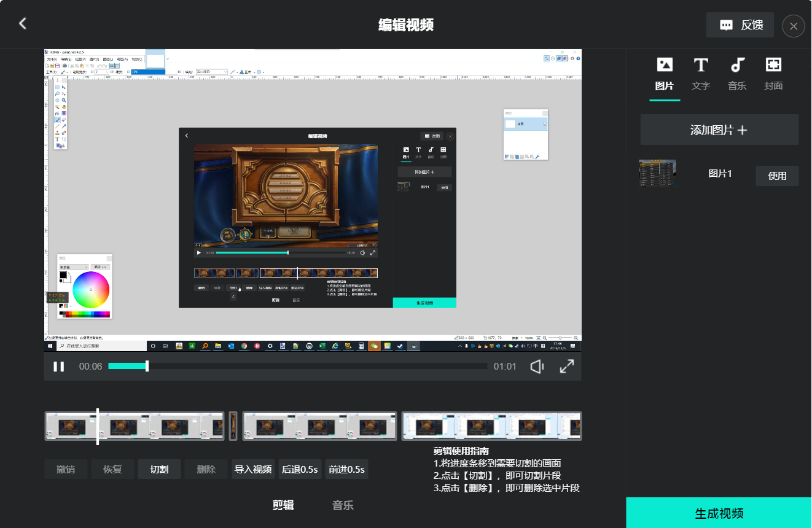Go back using the top-left arrow
The height and width of the screenshot is (528, 812).
(x=23, y=24)
